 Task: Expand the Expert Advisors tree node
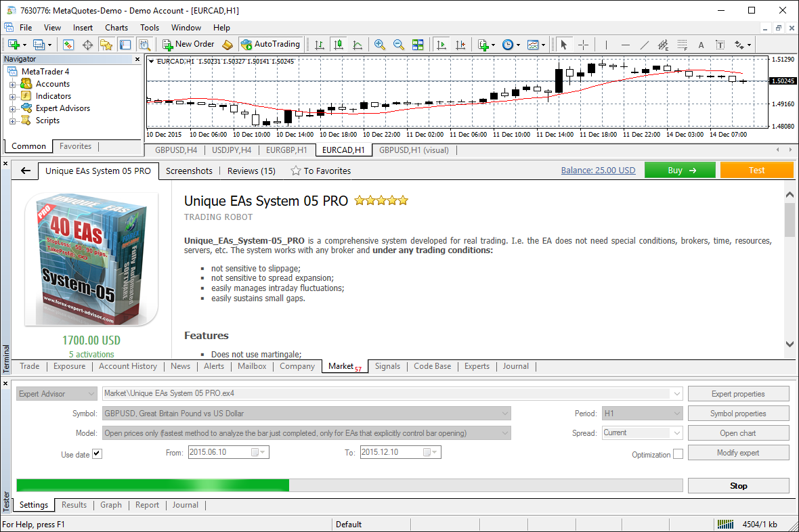(x=13, y=108)
